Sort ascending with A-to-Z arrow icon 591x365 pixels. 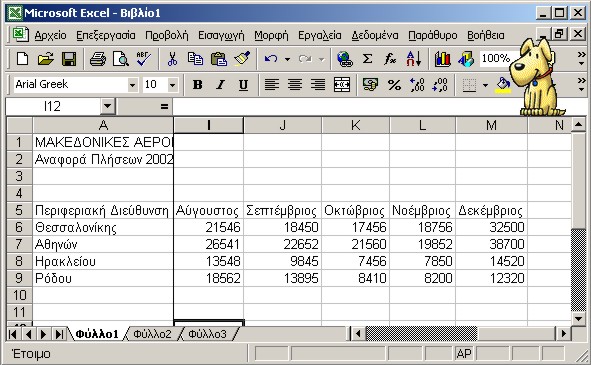coord(413,59)
